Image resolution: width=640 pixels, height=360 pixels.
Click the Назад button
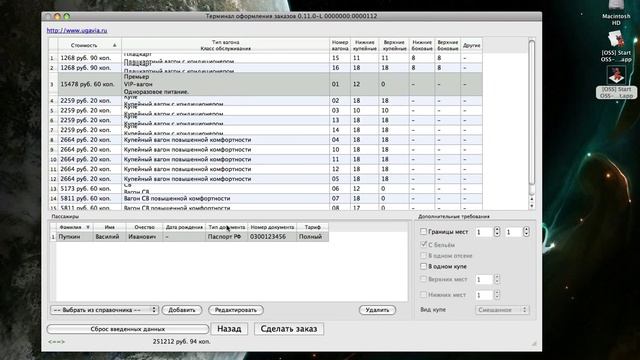(x=229, y=329)
